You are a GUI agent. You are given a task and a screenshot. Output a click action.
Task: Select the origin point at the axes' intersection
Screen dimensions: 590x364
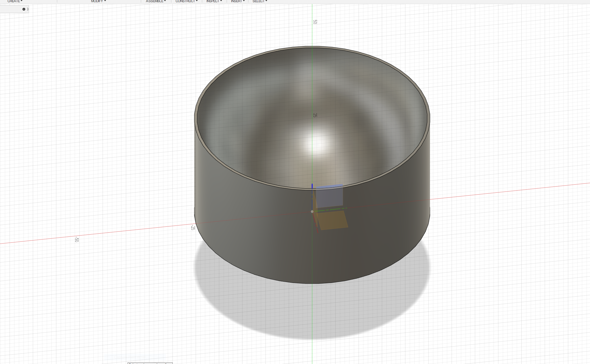coord(312,211)
